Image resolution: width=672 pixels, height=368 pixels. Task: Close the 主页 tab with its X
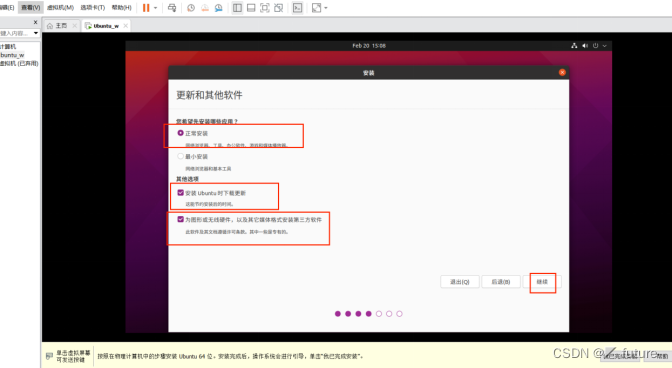75,26
